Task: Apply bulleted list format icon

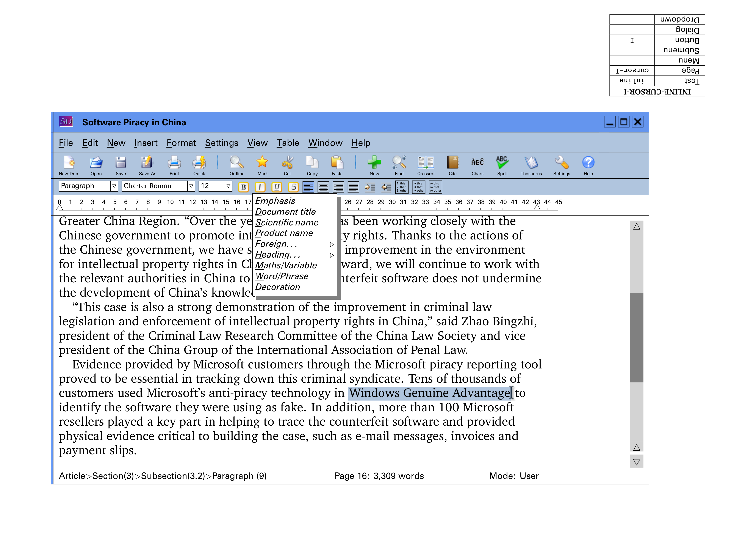Action: pyautogui.click(x=419, y=187)
